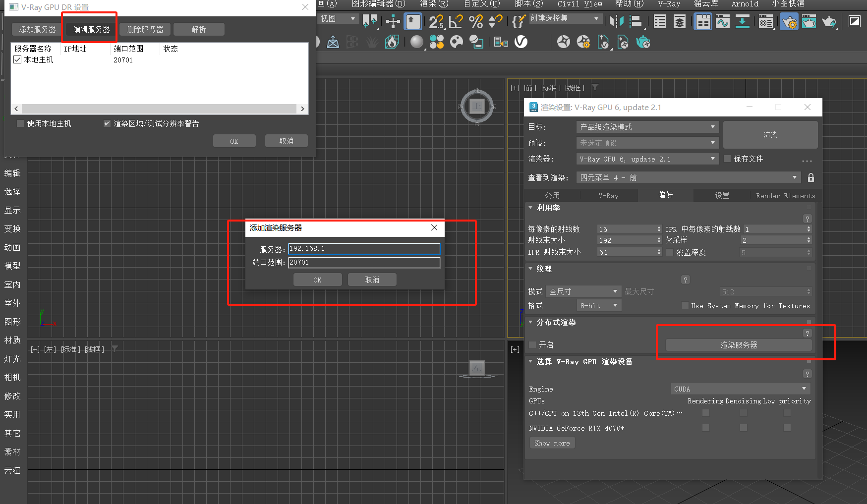Enable 开启 distributed rendering checkbox
The height and width of the screenshot is (504, 867).
point(532,345)
